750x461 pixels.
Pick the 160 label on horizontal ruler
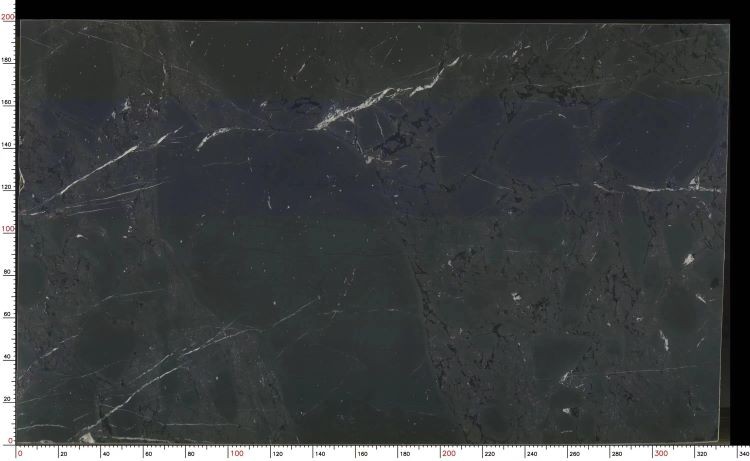click(x=362, y=453)
